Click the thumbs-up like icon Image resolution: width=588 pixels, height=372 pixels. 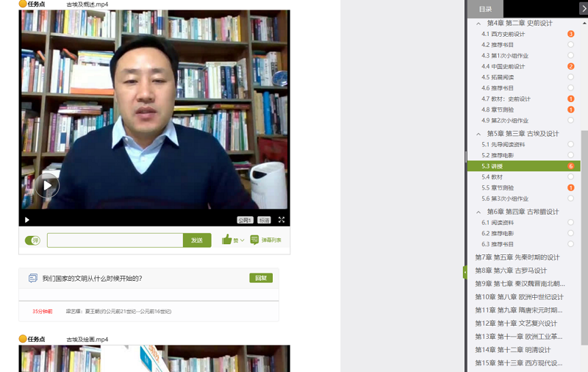click(226, 240)
